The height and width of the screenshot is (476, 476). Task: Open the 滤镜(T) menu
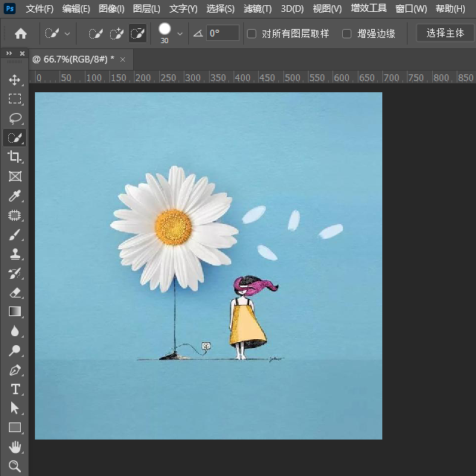point(257,9)
